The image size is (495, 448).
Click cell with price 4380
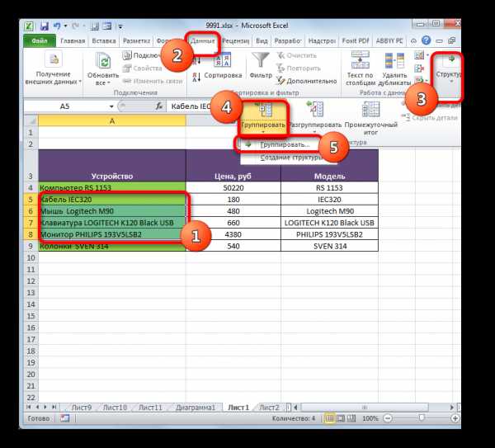point(233,234)
